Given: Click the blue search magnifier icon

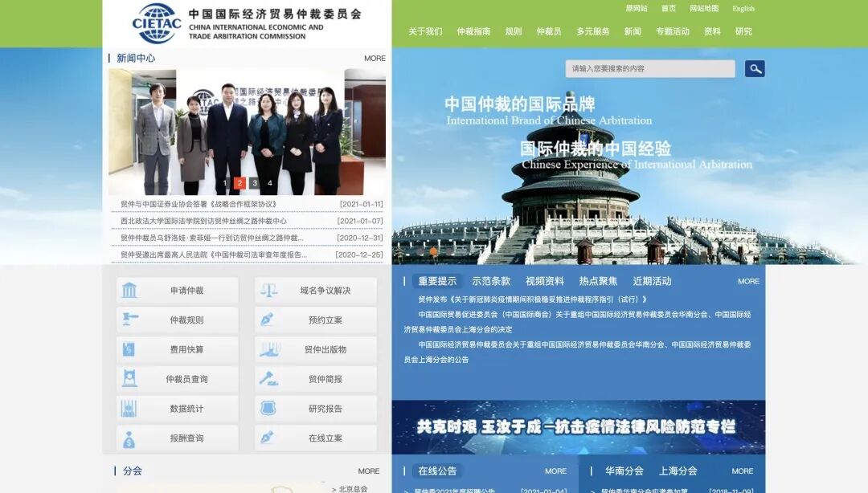Looking at the screenshot, I should pos(754,68).
